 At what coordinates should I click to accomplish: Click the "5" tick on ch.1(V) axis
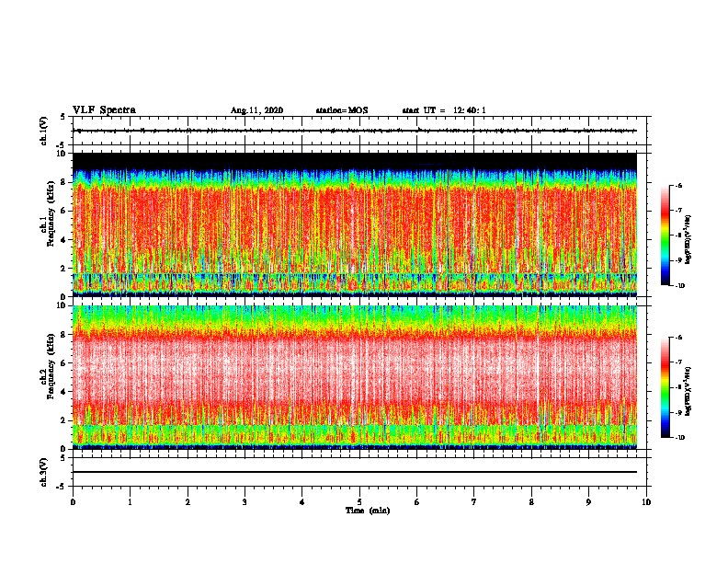63,117
